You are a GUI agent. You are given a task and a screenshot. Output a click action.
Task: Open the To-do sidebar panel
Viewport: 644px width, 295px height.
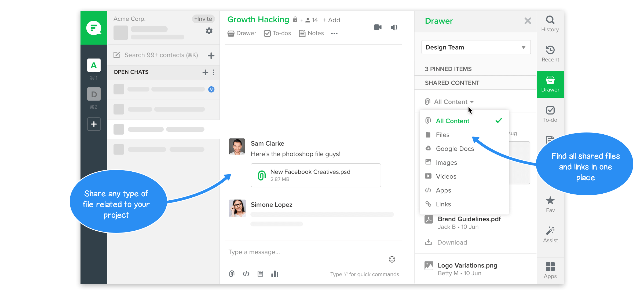pos(550,114)
